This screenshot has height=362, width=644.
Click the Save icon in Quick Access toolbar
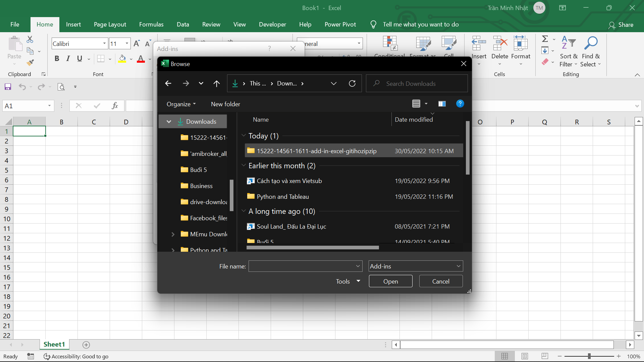point(8,87)
